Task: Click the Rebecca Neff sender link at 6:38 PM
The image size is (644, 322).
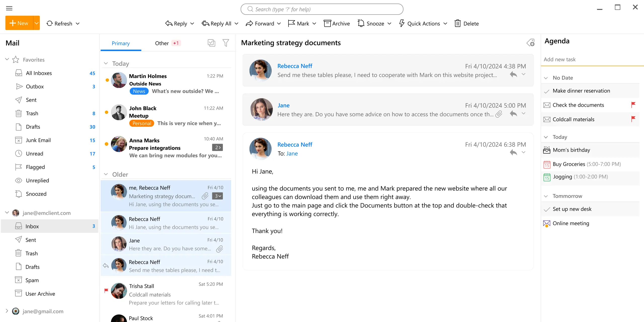Action: pyautogui.click(x=295, y=145)
